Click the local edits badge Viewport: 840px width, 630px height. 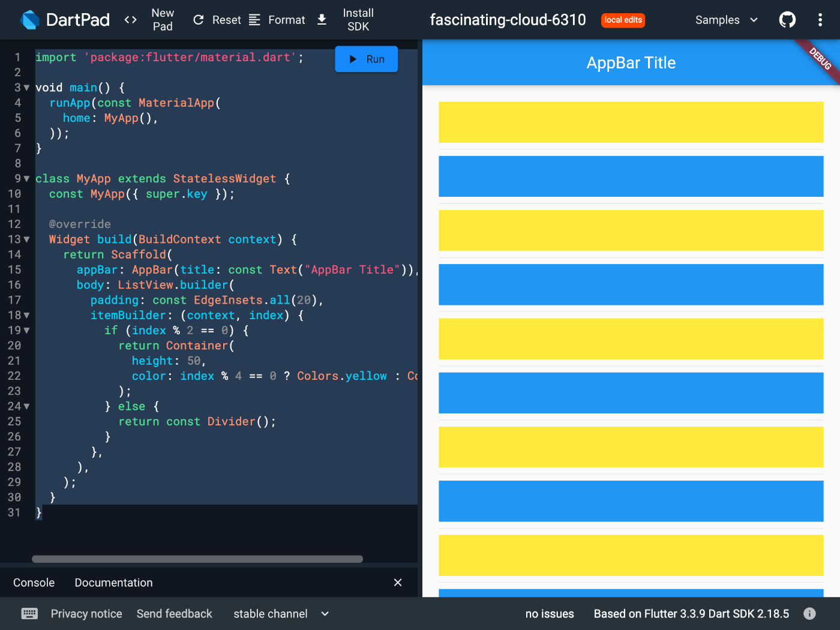click(x=623, y=20)
